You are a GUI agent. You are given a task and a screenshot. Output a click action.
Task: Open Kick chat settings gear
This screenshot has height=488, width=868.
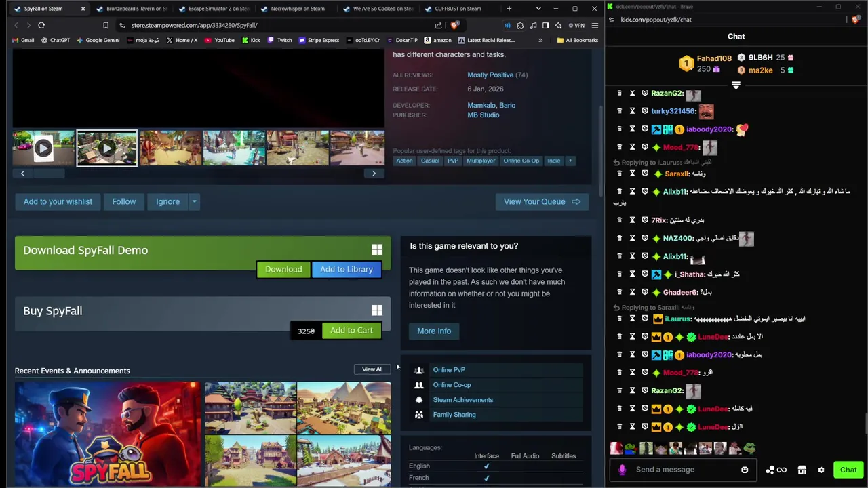[x=821, y=470]
